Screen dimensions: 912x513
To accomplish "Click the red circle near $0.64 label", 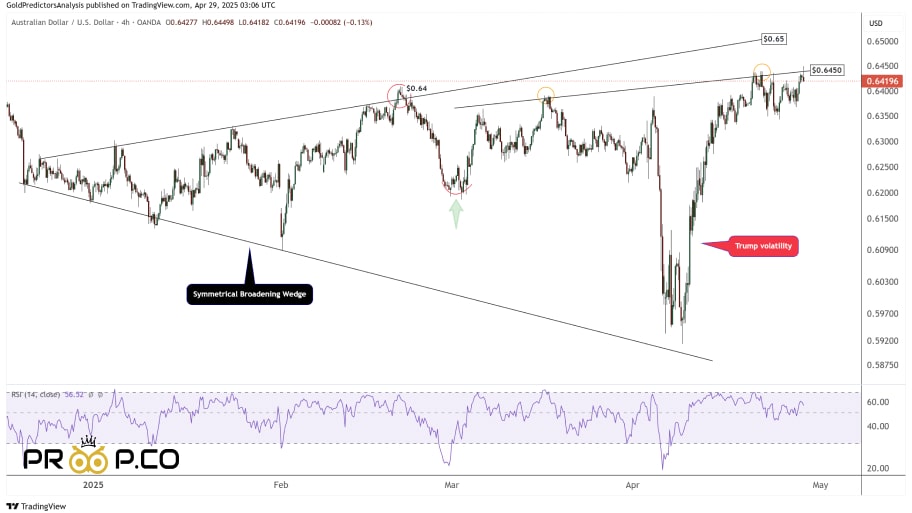I will (x=400, y=94).
